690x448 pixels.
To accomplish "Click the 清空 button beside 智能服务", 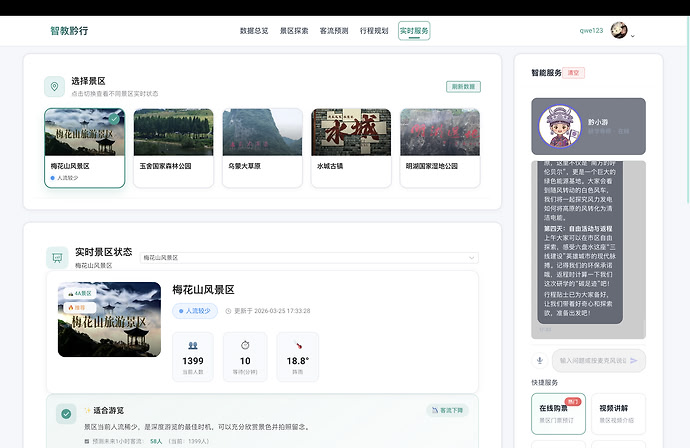I will pyautogui.click(x=573, y=73).
